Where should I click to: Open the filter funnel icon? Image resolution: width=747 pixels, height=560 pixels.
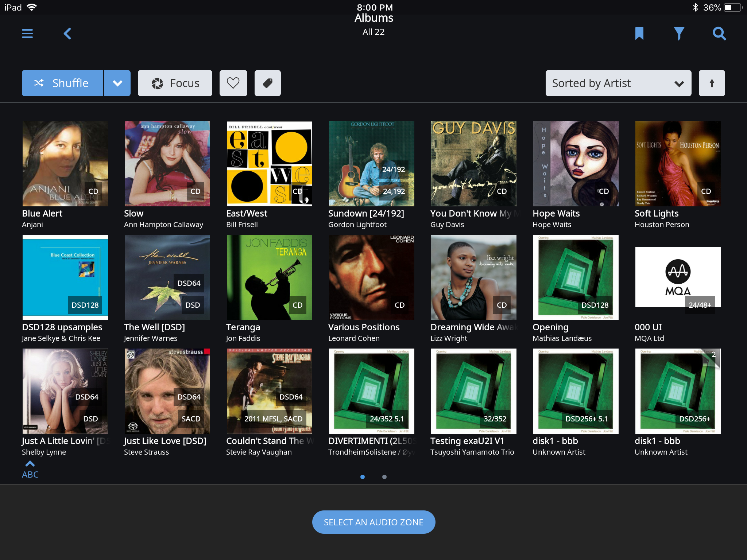click(679, 34)
